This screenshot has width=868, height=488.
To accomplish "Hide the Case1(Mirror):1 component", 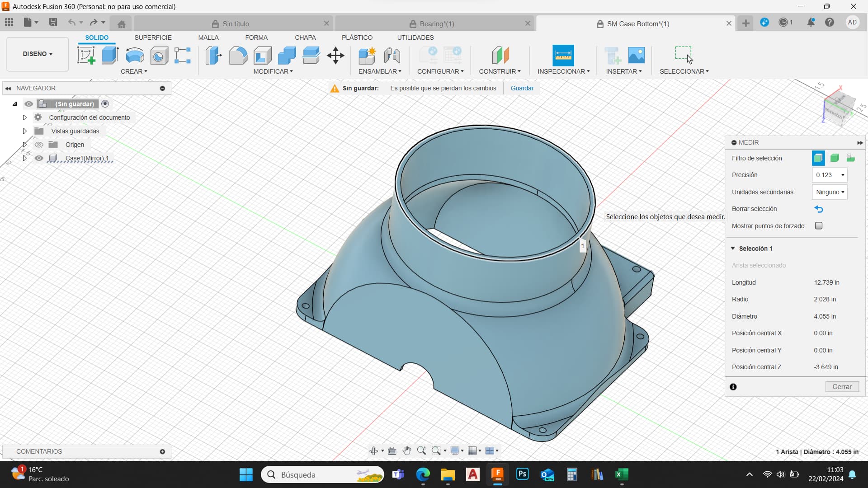I will 39,158.
